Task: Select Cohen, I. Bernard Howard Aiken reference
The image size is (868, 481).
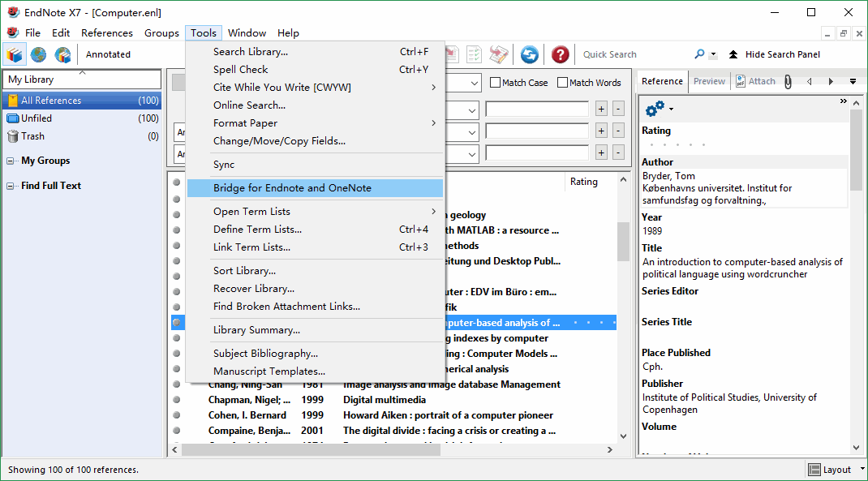Action: [394, 415]
